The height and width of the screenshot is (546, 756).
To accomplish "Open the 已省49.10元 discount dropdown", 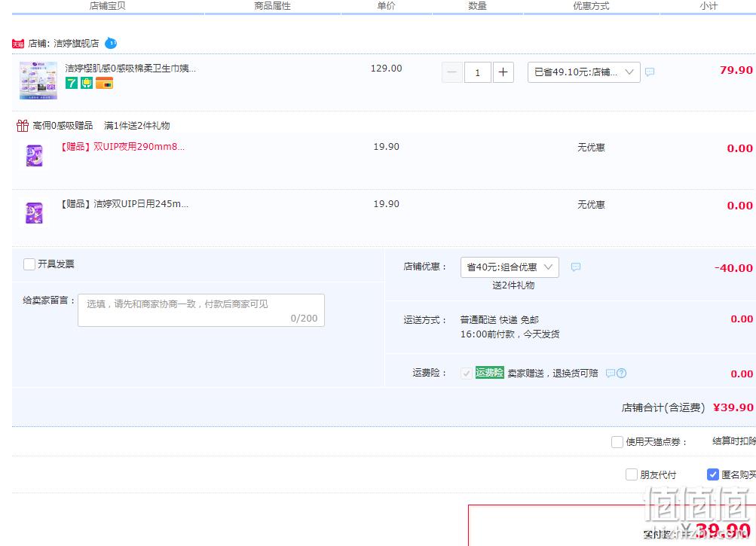I will pyautogui.click(x=584, y=72).
